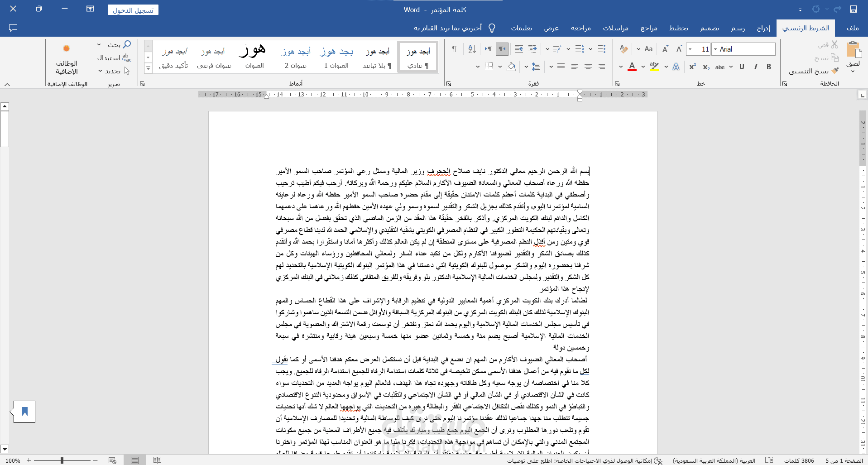Toggle Subscript x₂ formatting
This screenshot has height=465, width=868.
[x=706, y=67]
